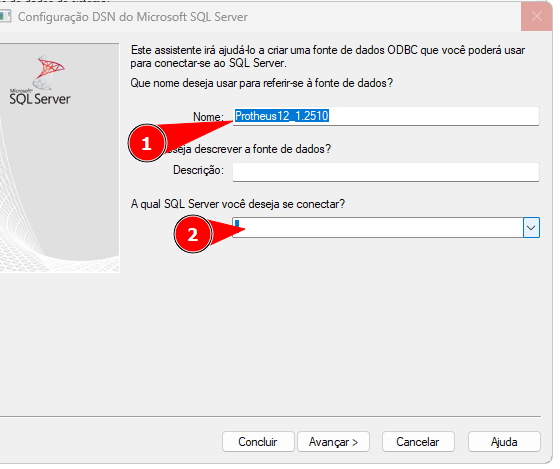Click the Nome input field

pyautogui.click(x=385, y=116)
